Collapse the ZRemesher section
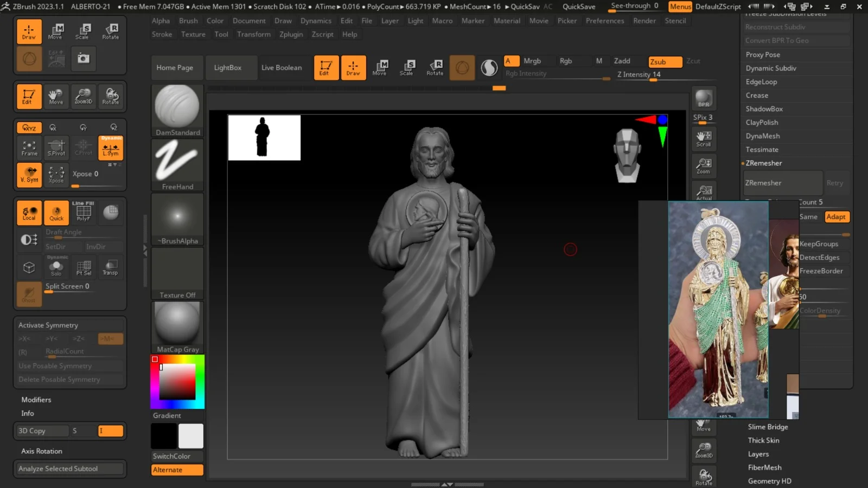This screenshot has height=488, width=868. [764, 163]
